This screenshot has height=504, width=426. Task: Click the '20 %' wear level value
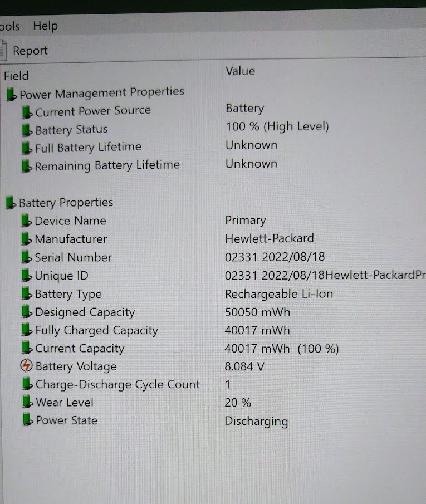click(x=238, y=403)
